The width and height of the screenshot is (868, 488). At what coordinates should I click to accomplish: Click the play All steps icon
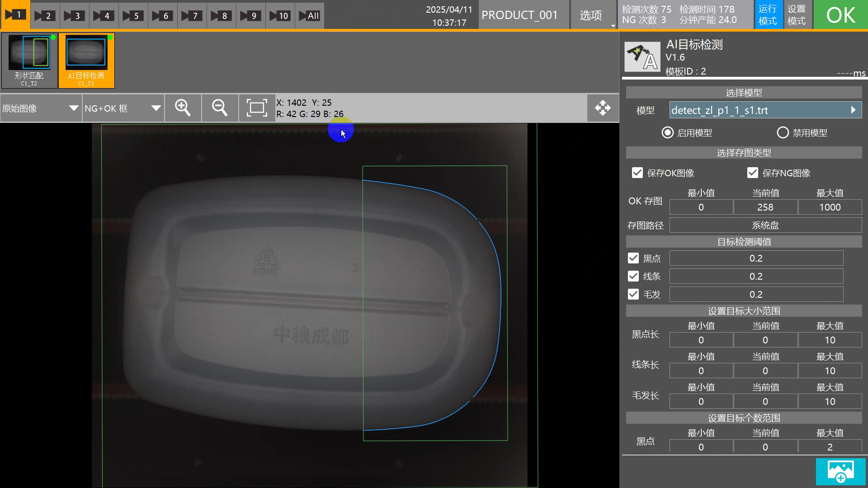click(x=309, y=15)
